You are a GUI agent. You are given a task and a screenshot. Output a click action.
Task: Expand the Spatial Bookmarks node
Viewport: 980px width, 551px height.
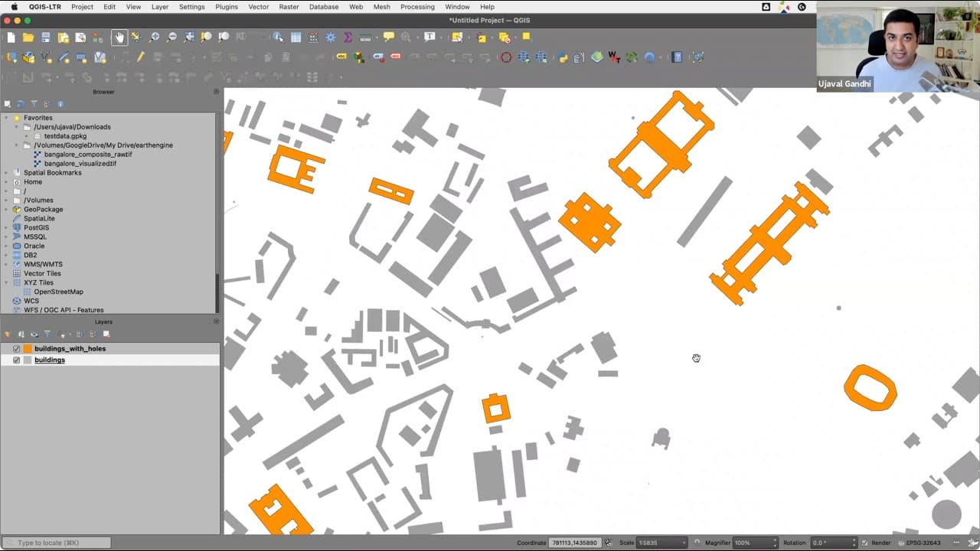click(x=7, y=173)
